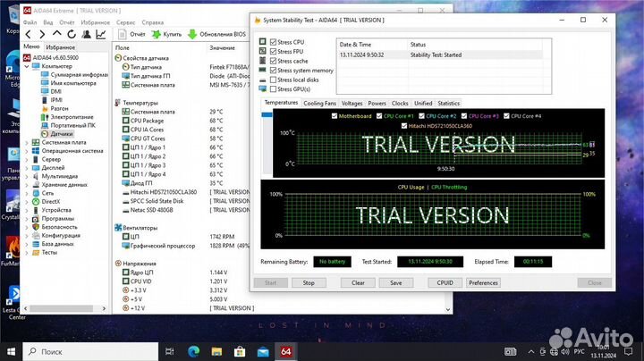This screenshot has height=361, width=644.
Task: Click AIDA64 taskbar icon
Action: [x=286, y=351]
